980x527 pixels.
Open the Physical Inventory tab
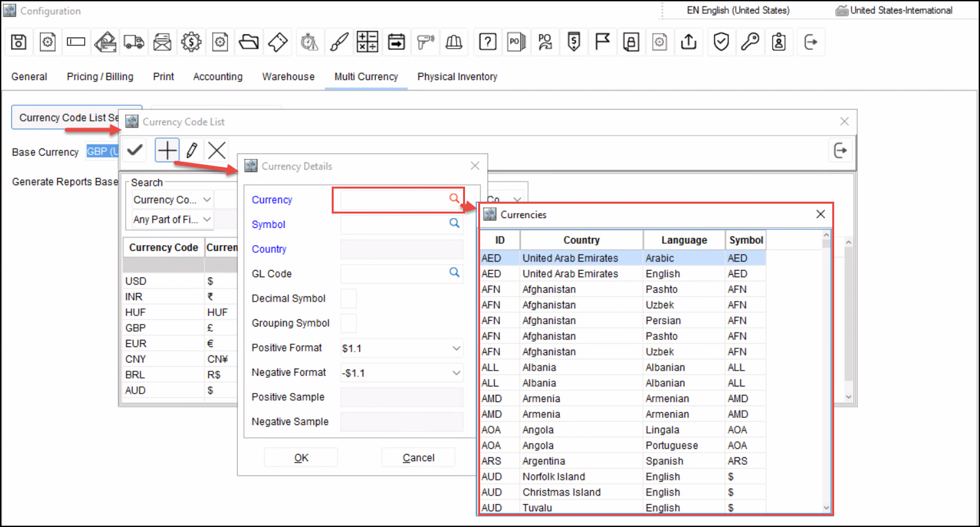pos(457,77)
